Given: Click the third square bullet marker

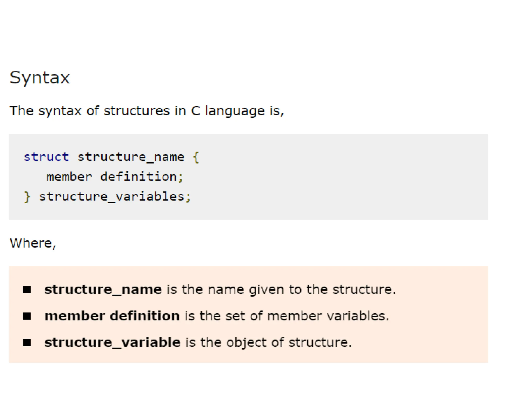Looking at the screenshot, I should tap(27, 342).
